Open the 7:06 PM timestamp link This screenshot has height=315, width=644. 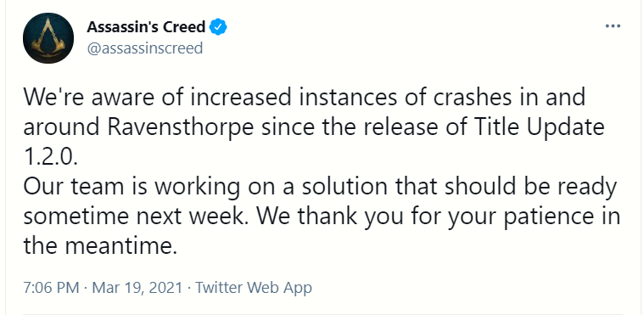[x=52, y=288]
